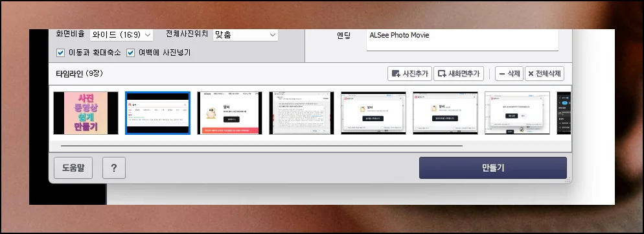Screen dimensions: 644x234
Task: Select the fourth thumbnail showing a text document
Action: pyautogui.click(x=301, y=113)
